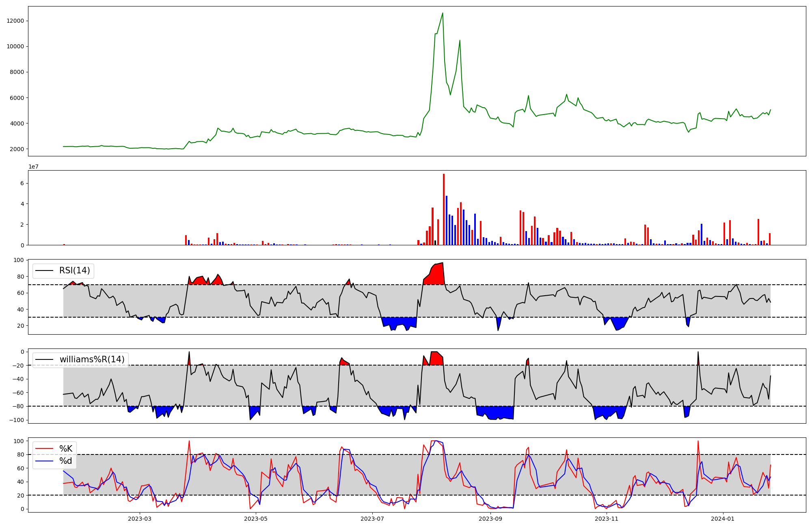Click the RSI(14) legend label
This screenshot has width=812, height=528.
point(75,270)
